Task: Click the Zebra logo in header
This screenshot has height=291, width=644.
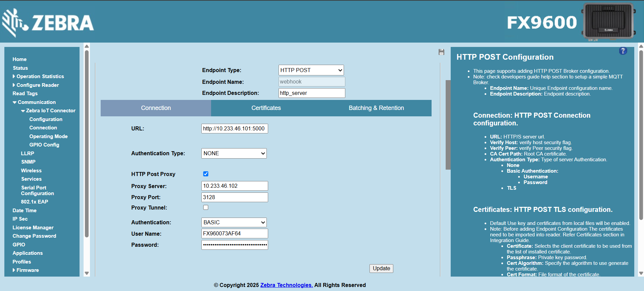Action: (x=48, y=22)
